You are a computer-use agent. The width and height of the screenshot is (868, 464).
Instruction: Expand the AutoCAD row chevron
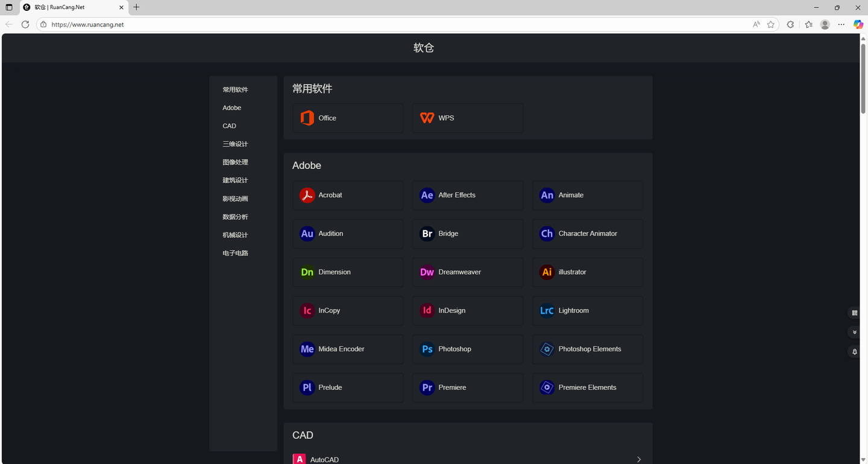click(639, 460)
